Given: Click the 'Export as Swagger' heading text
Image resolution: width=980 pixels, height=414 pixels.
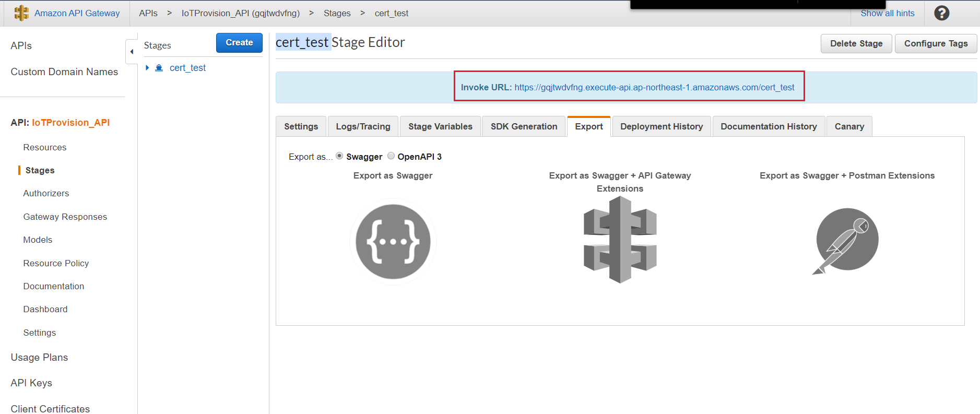Looking at the screenshot, I should coord(393,175).
